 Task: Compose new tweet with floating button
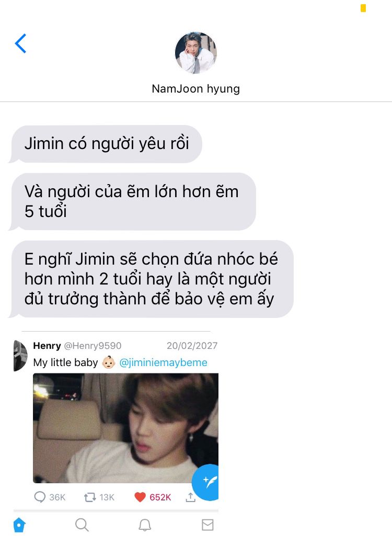(x=206, y=483)
